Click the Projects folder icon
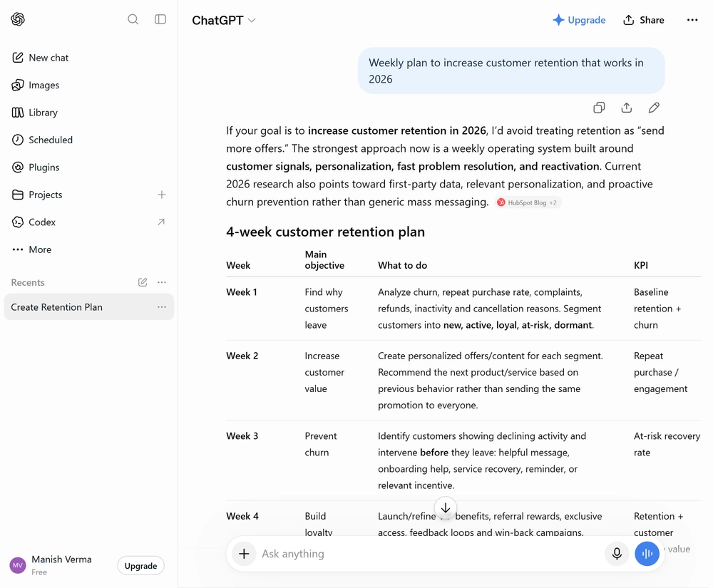 [18, 195]
